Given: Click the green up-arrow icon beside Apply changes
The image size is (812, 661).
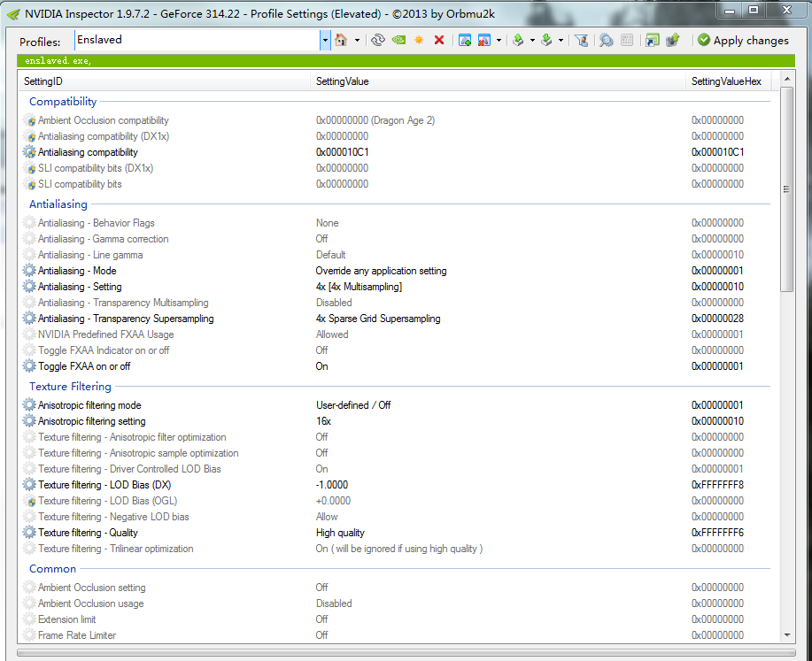Looking at the screenshot, I should [x=672, y=40].
